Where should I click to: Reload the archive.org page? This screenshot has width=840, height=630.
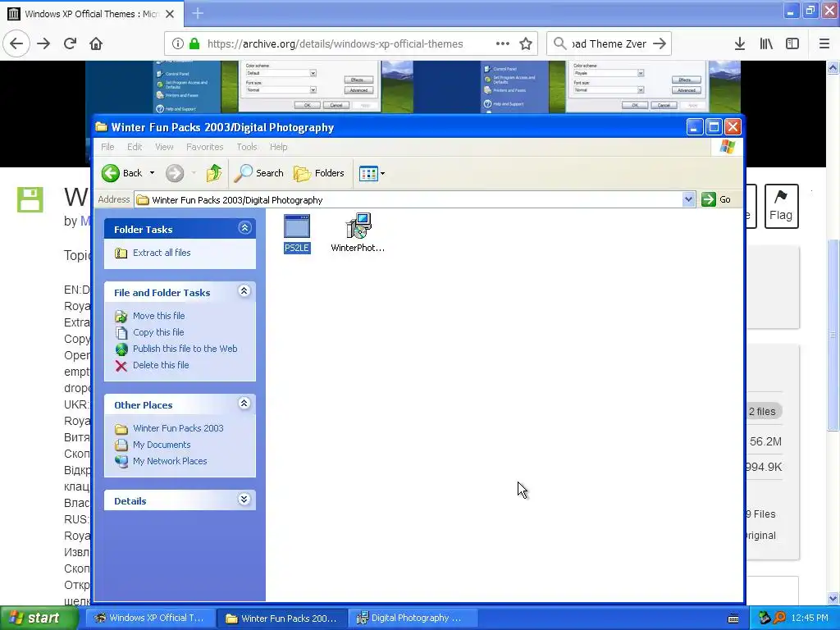coord(71,43)
